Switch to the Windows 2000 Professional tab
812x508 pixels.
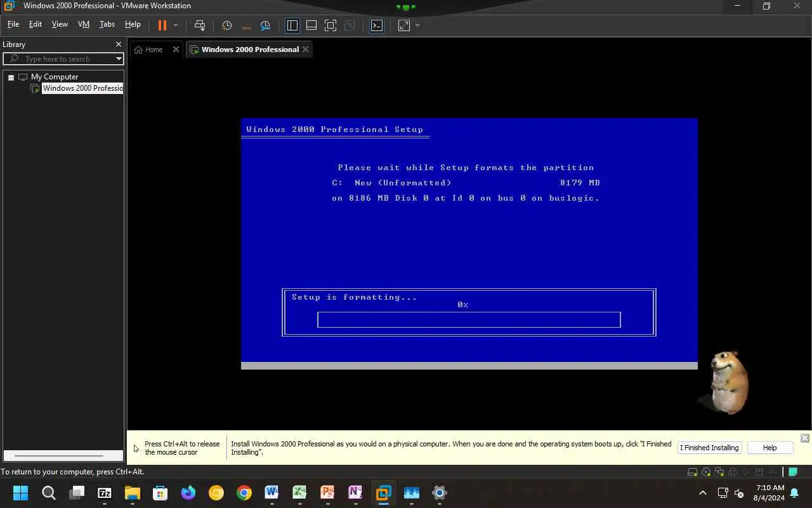pos(250,50)
